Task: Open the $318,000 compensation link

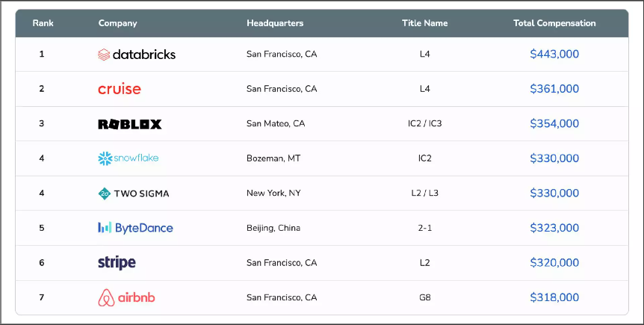Action: (554, 297)
